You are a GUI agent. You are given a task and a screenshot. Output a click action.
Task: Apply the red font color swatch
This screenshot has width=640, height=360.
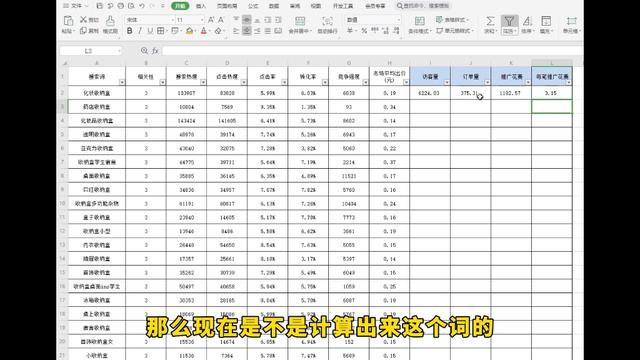[x=203, y=31]
